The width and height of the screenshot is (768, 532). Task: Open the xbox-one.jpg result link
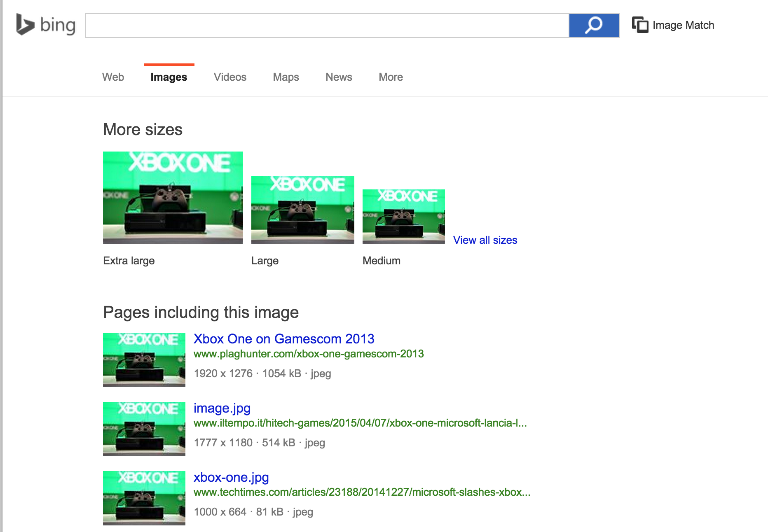point(231,477)
